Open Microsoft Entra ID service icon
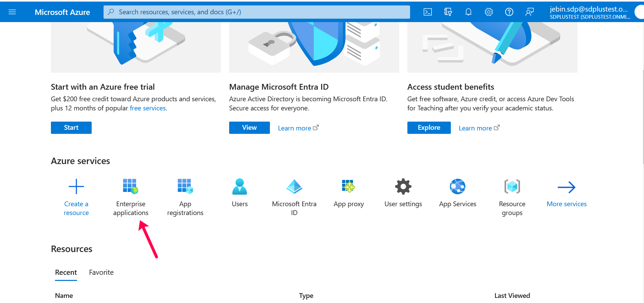Screen dimensions: 644x303 click(x=294, y=186)
